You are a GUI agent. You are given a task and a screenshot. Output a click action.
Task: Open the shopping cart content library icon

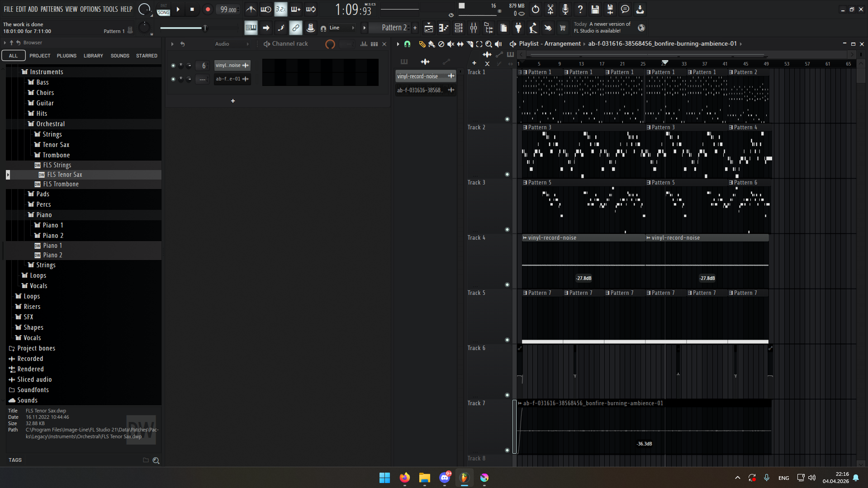(563, 28)
